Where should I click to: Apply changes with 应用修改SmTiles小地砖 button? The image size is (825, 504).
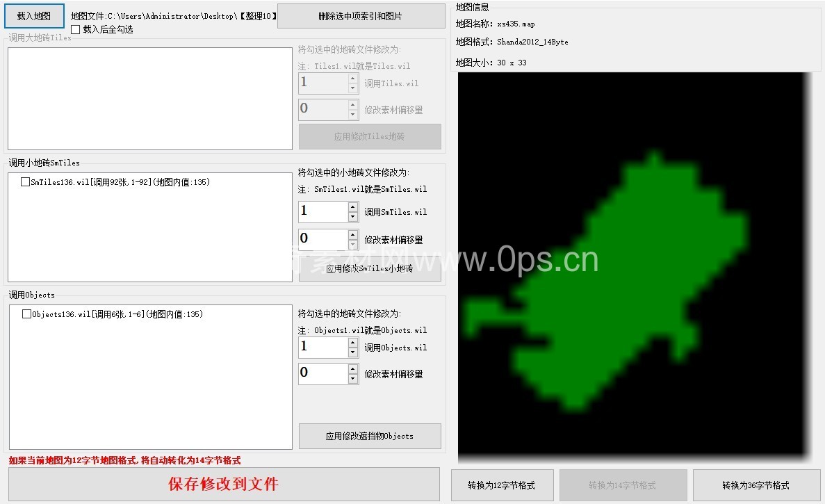(370, 270)
